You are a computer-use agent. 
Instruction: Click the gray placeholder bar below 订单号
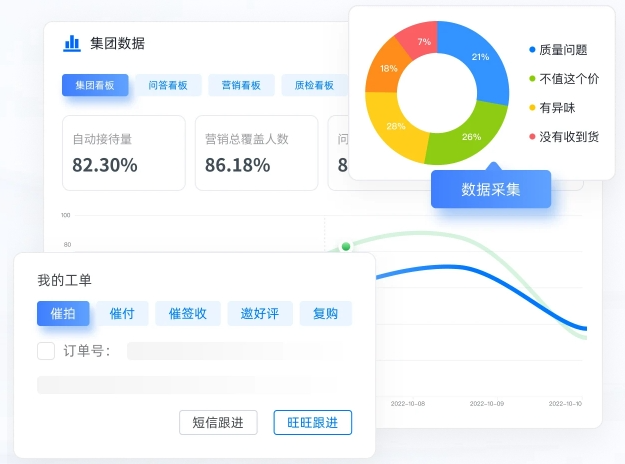pyautogui.click(x=187, y=385)
